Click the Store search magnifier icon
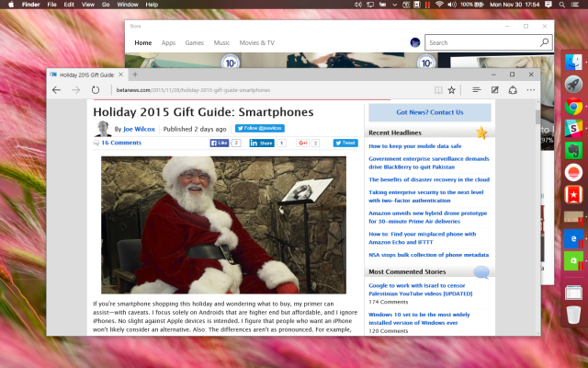The height and width of the screenshot is (368, 588). pos(544,42)
